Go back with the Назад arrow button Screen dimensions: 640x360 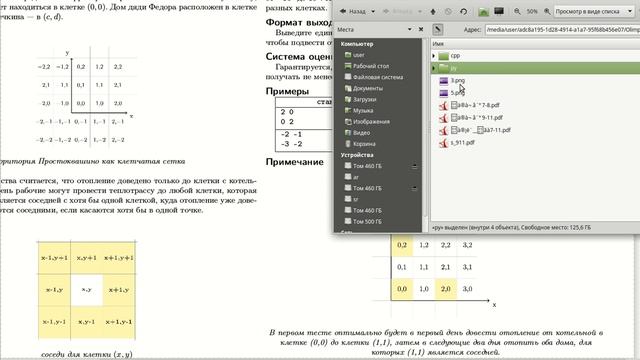point(353,11)
